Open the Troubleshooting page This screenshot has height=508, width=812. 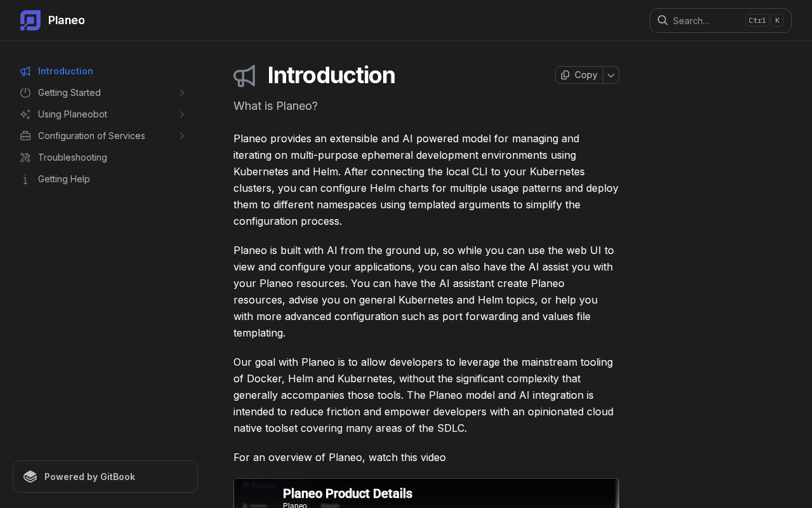[x=72, y=157]
